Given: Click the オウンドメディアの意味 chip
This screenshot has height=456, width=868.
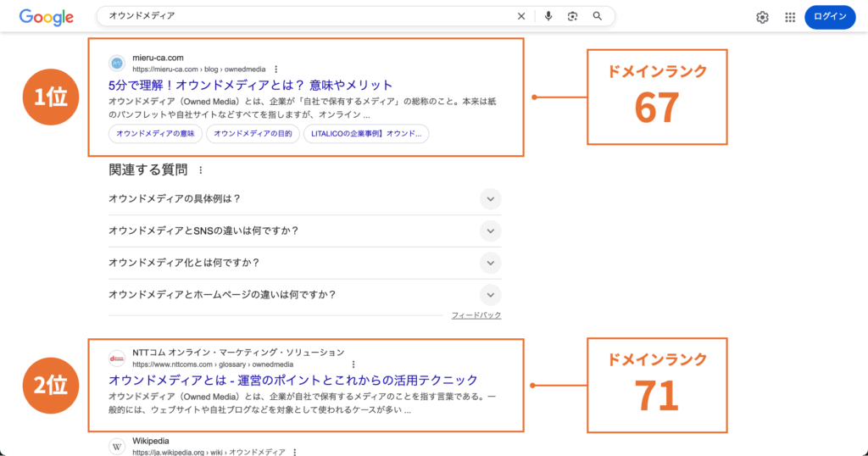Looking at the screenshot, I should click(x=156, y=133).
